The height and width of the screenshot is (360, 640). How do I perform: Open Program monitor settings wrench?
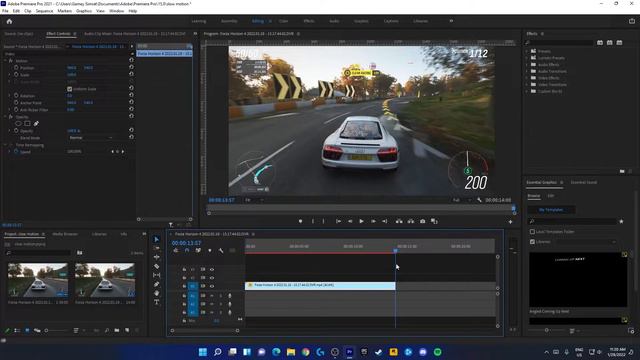coord(479,200)
